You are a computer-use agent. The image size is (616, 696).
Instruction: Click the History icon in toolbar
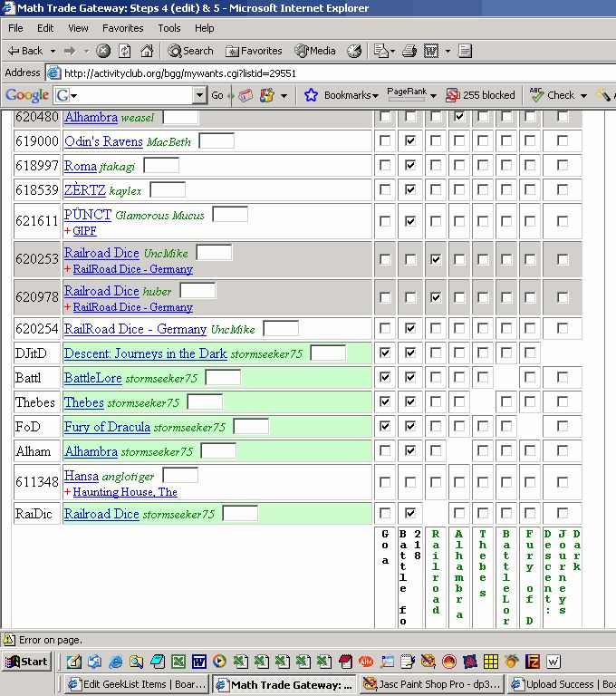tap(354, 51)
